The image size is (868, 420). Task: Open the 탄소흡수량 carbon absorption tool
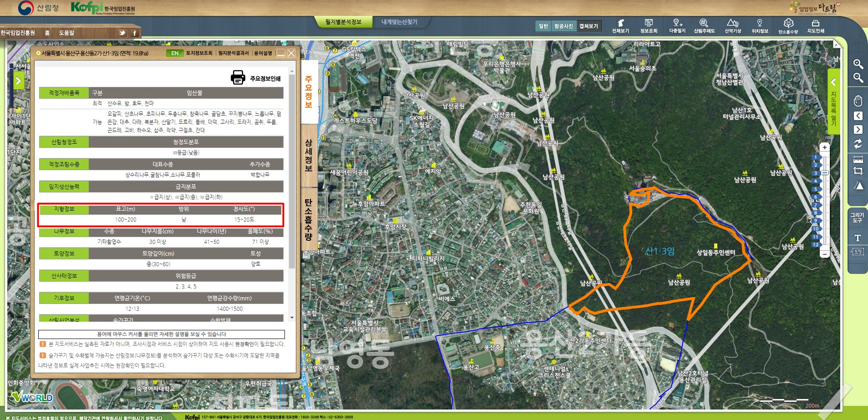[x=788, y=26]
